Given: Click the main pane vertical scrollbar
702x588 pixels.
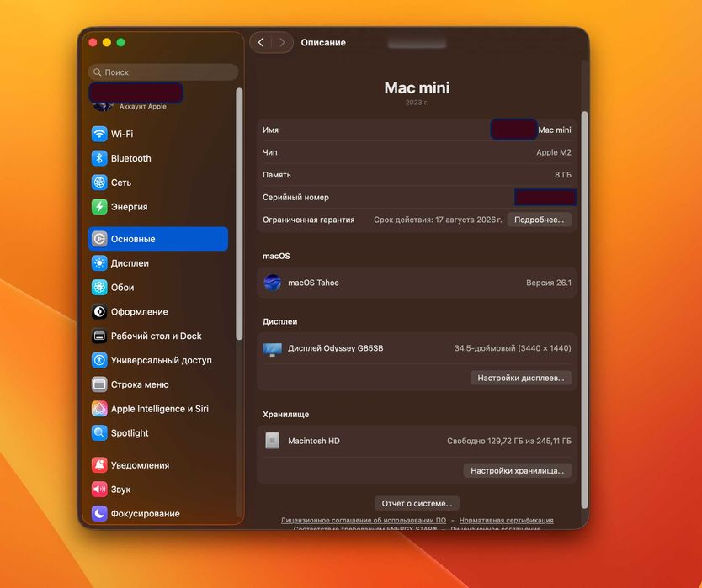Looking at the screenshot, I should coord(584,310).
